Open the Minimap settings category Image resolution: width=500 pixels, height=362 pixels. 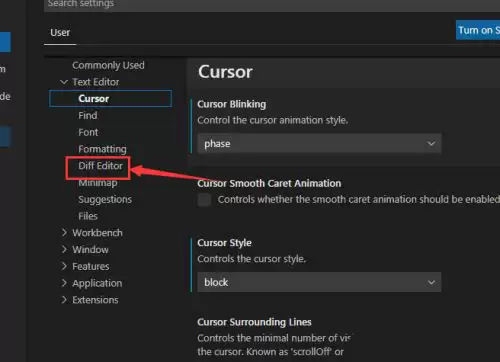[98, 183]
